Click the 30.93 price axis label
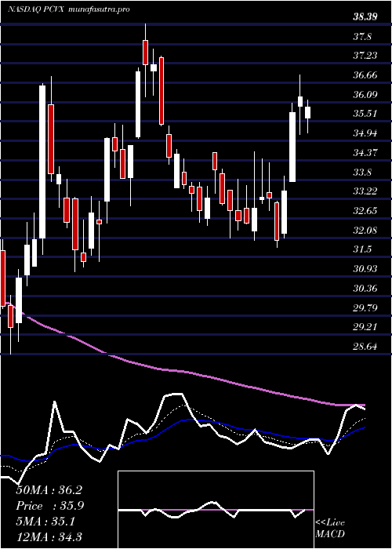392x549 pixels. (x=365, y=269)
